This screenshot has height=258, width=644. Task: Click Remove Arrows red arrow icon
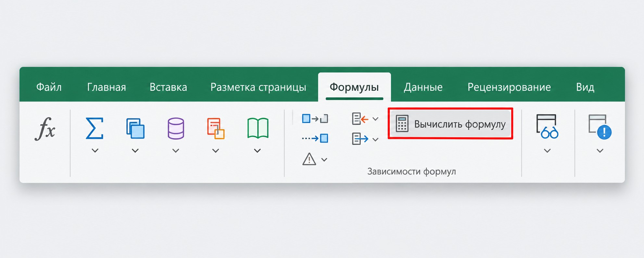[360, 119]
